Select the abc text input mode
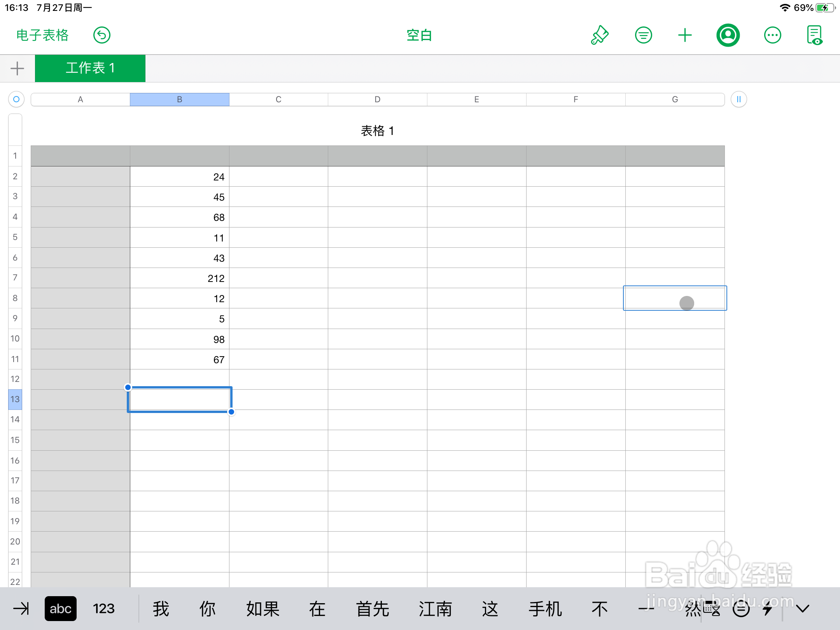The image size is (840, 630). click(x=60, y=609)
